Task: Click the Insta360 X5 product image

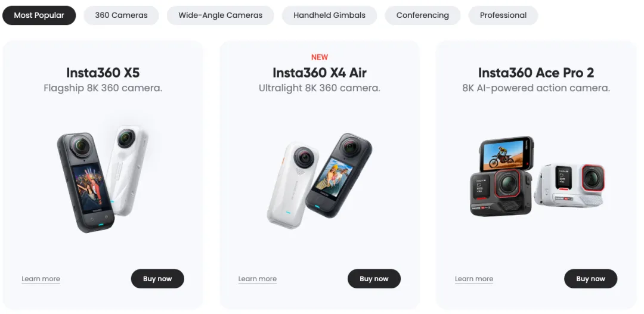Action: pyautogui.click(x=103, y=178)
